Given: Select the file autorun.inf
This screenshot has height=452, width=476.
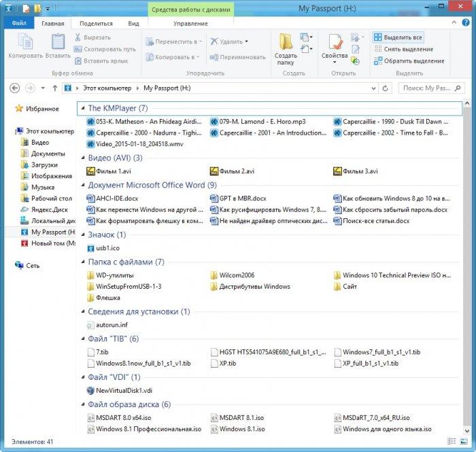Looking at the screenshot, I should coord(107,325).
